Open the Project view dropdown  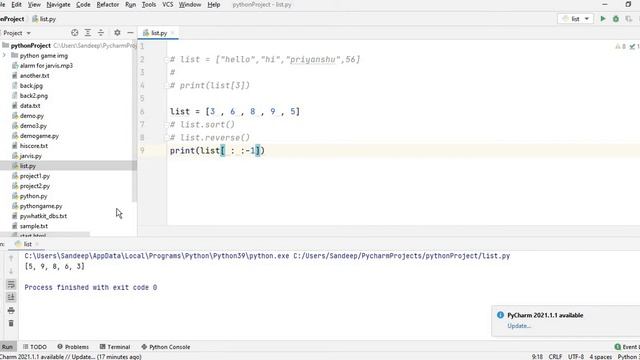point(16,33)
